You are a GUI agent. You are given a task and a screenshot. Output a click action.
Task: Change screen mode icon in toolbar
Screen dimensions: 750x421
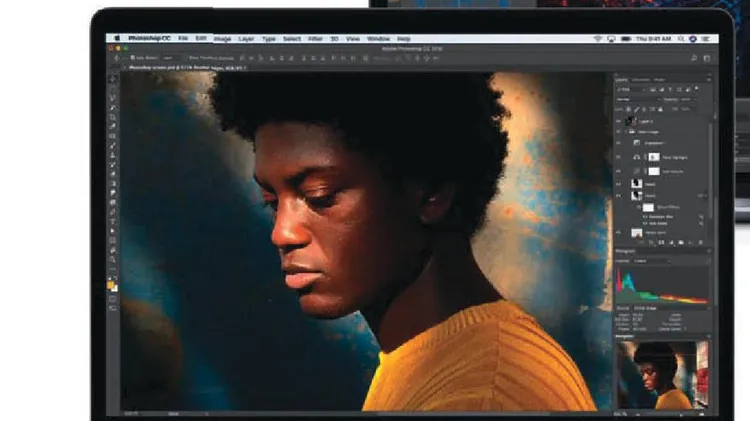(113, 309)
